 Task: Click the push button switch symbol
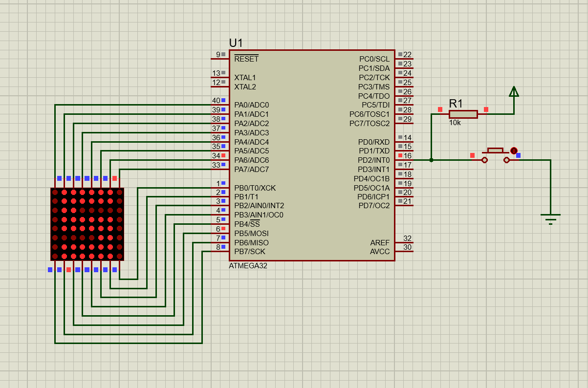(x=496, y=155)
